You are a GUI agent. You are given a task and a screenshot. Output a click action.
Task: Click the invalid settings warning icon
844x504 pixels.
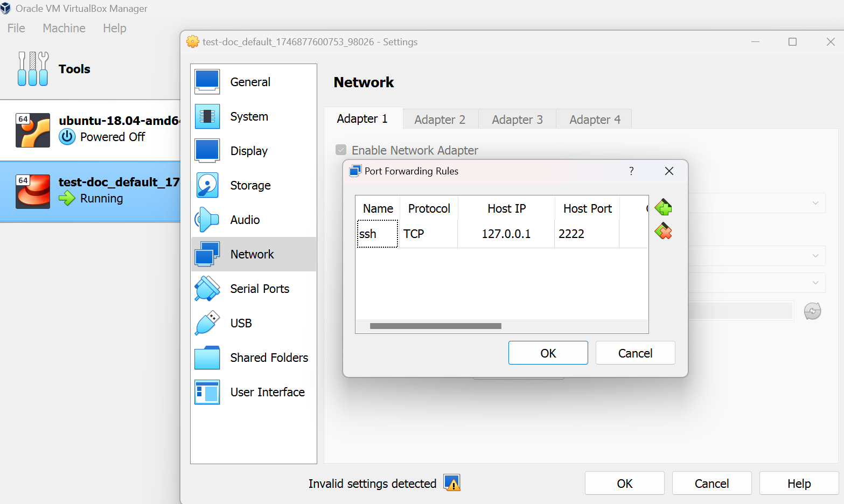[x=452, y=483]
